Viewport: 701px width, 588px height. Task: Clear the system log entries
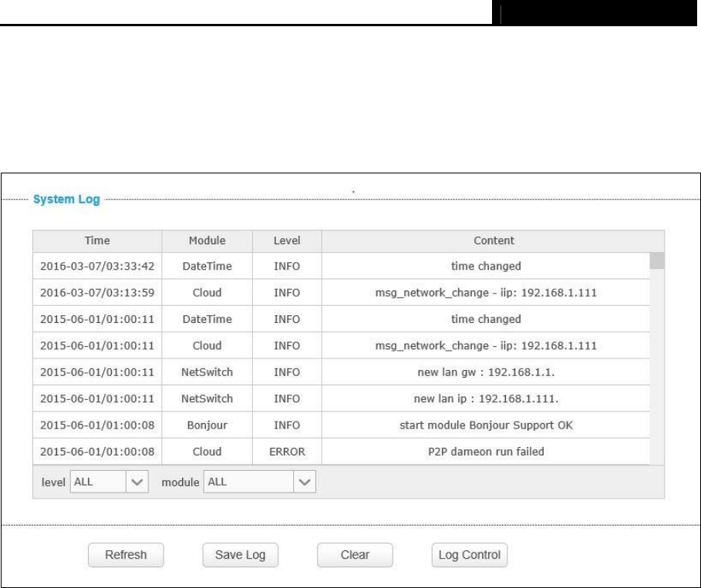[x=355, y=555]
